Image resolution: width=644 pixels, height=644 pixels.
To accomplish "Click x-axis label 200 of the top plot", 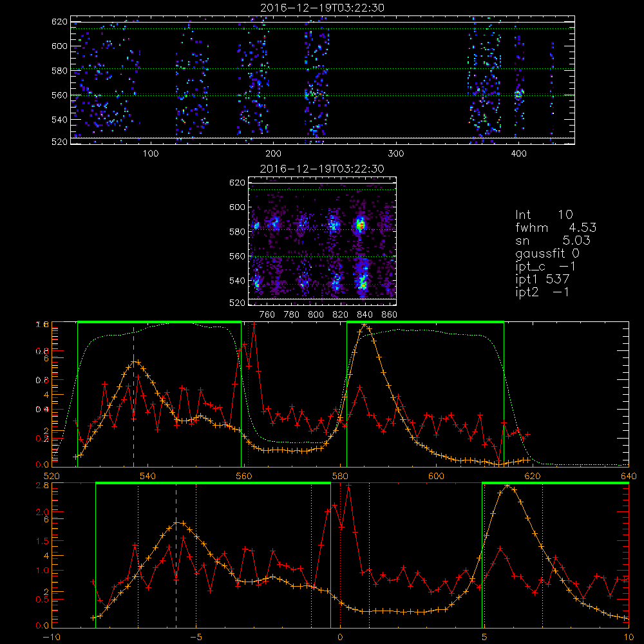I will tap(273, 154).
